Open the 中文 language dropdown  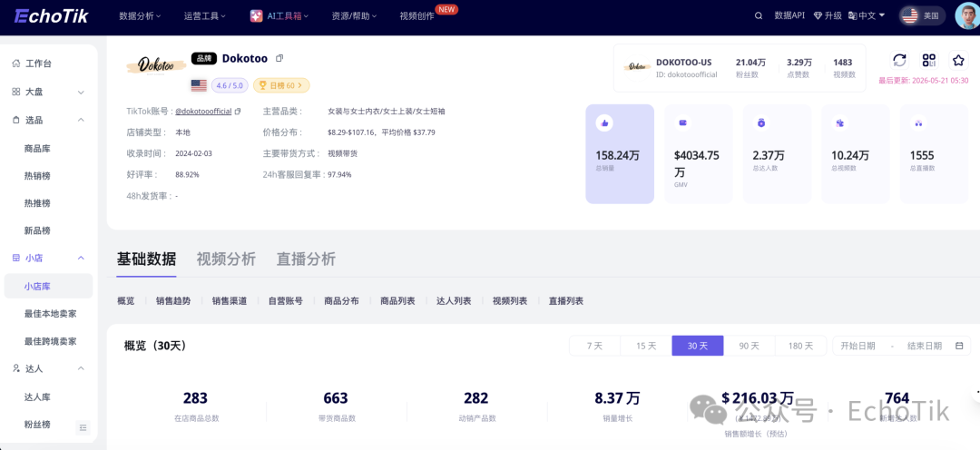867,16
